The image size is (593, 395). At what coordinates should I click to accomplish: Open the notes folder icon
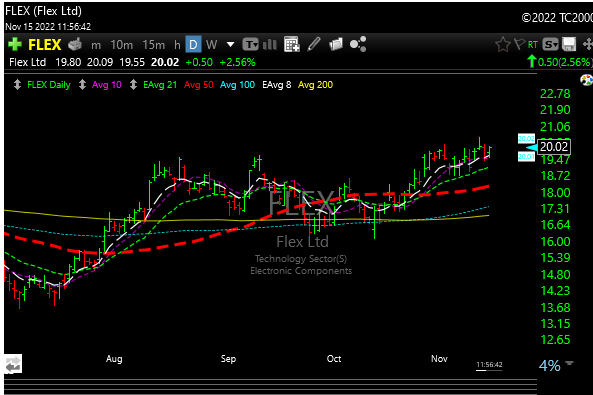[336, 44]
